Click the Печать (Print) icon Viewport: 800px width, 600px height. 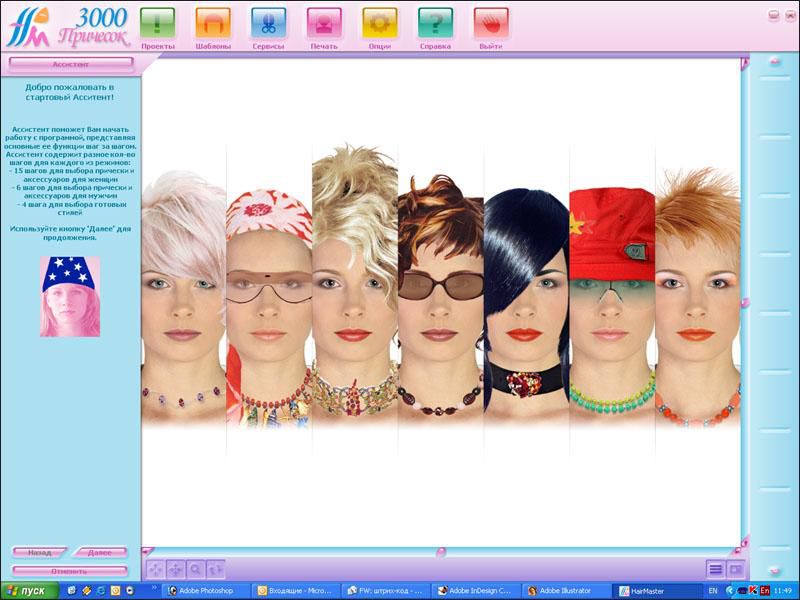(x=324, y=23)
